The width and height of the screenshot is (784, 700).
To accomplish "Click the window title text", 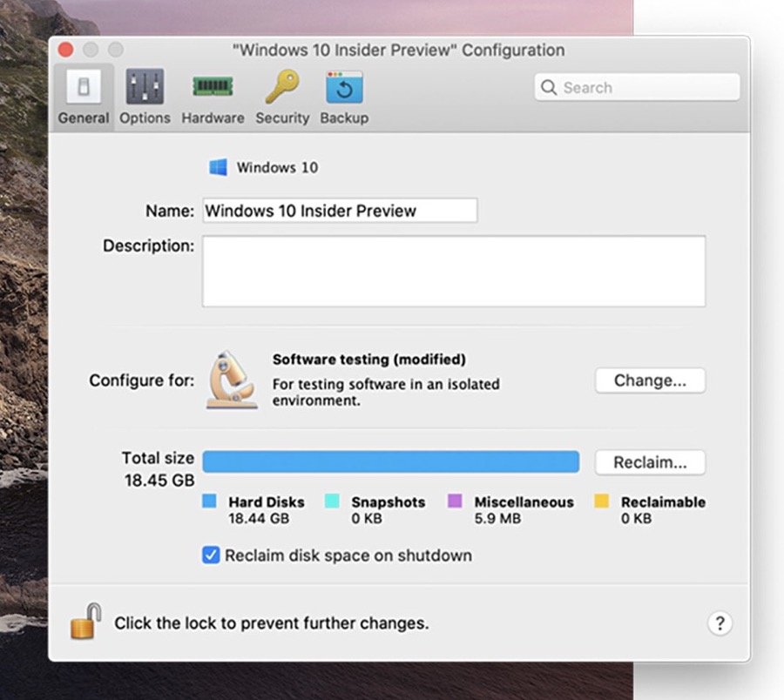I will coord(398,50).
